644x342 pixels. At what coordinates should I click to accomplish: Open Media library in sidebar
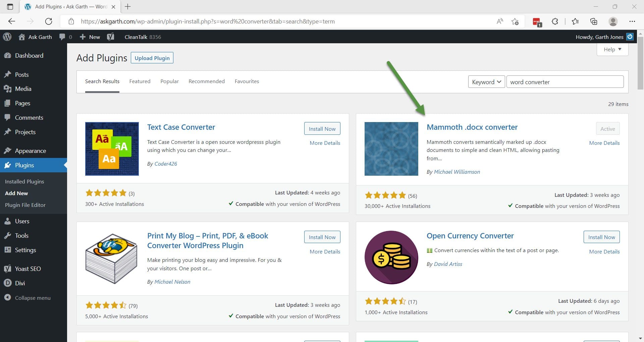coord(34,89)
